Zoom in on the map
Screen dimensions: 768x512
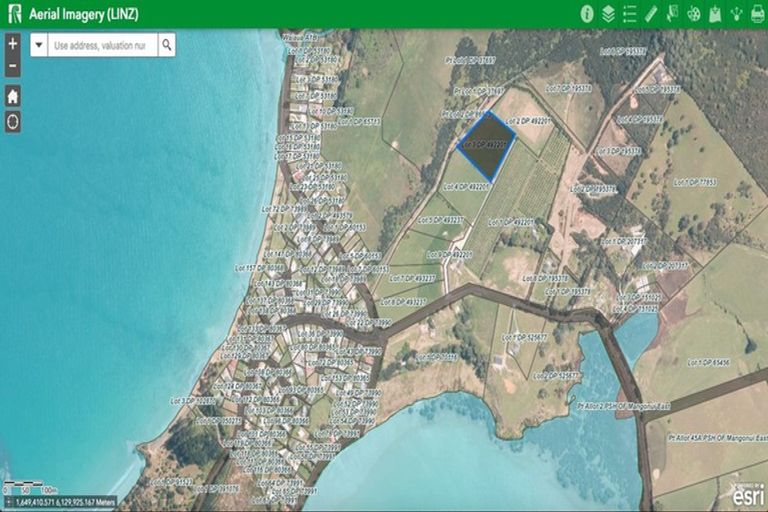point(13,44)
